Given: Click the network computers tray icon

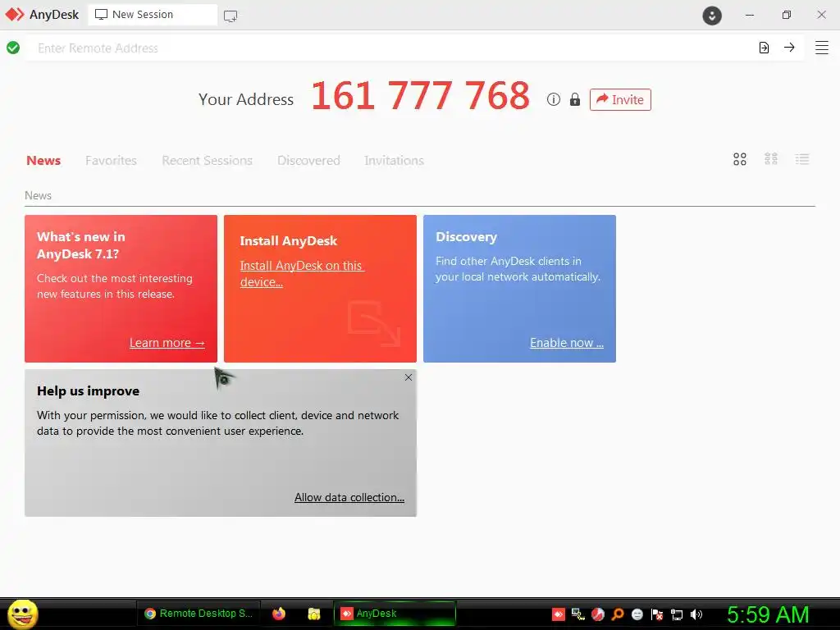Looking at the screenshot, I should point(577,614).
